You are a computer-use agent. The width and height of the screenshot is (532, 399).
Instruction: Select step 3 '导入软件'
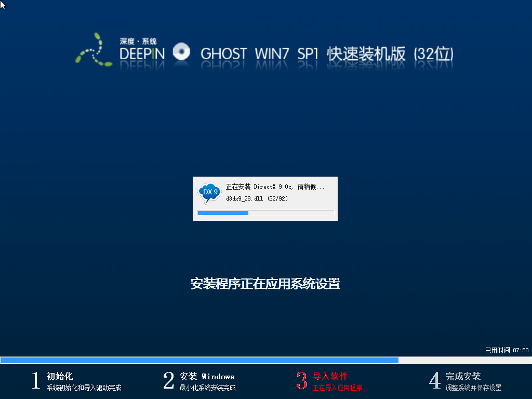[330, 376]
